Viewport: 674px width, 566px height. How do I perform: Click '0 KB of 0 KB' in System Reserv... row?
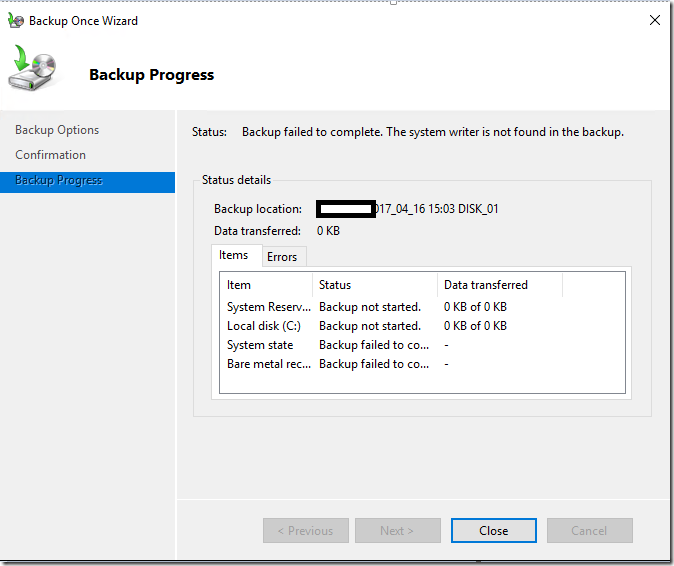[x=475, y=307]
